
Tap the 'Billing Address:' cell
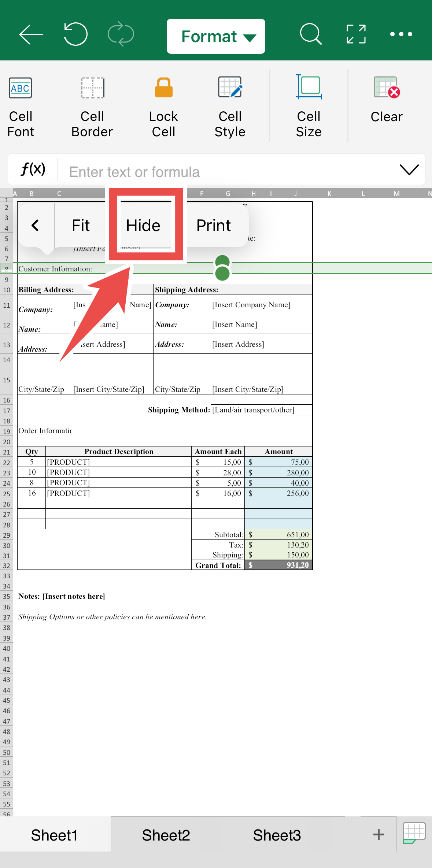(x=46, y=290)
